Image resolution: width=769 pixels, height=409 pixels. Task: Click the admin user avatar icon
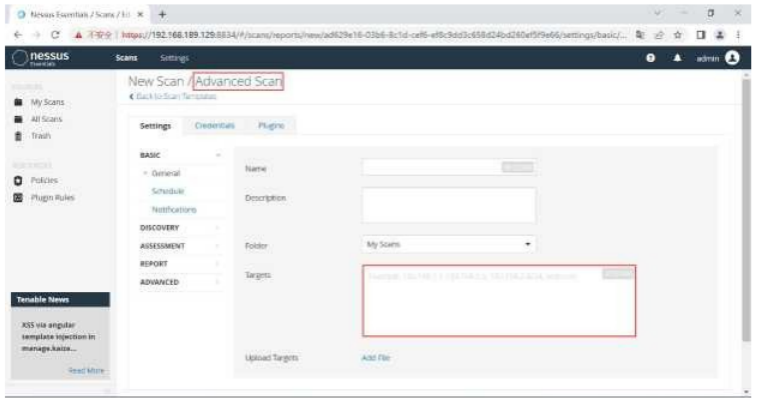pyautogui.click(x=732, y=58)
